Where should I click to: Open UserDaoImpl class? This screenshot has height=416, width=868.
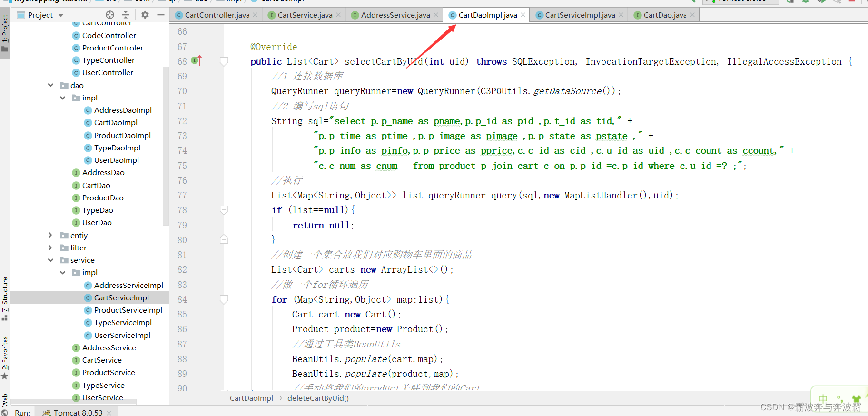[x=117, y=160]
